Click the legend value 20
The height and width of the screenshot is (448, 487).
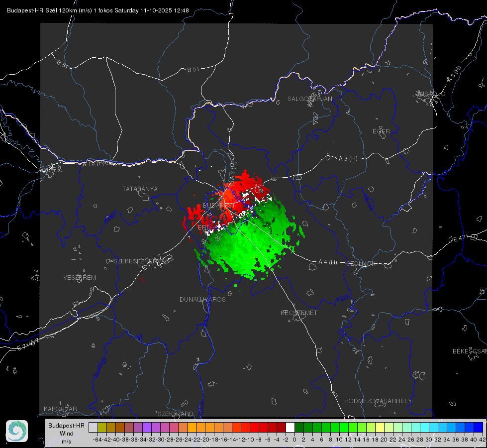tap(384, 440)
